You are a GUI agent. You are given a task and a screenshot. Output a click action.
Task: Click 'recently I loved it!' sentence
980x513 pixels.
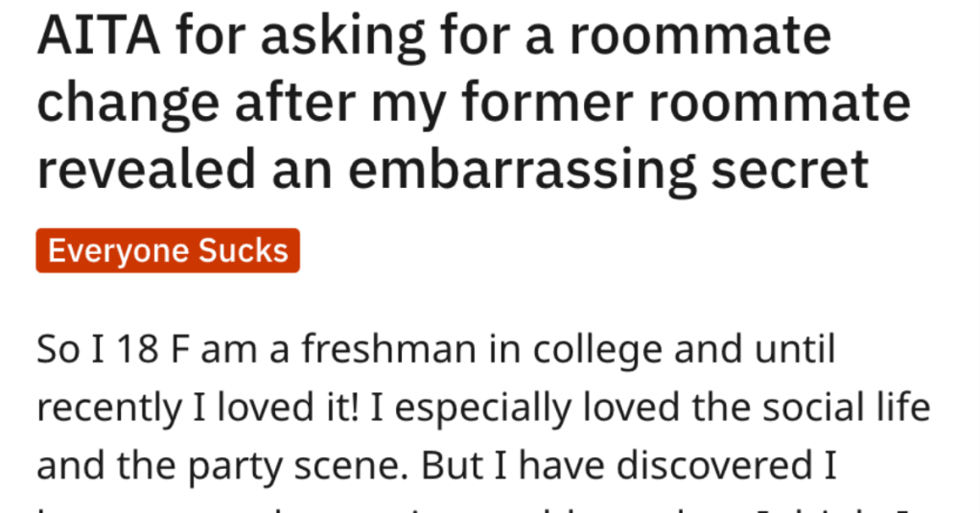pos(198,408)
